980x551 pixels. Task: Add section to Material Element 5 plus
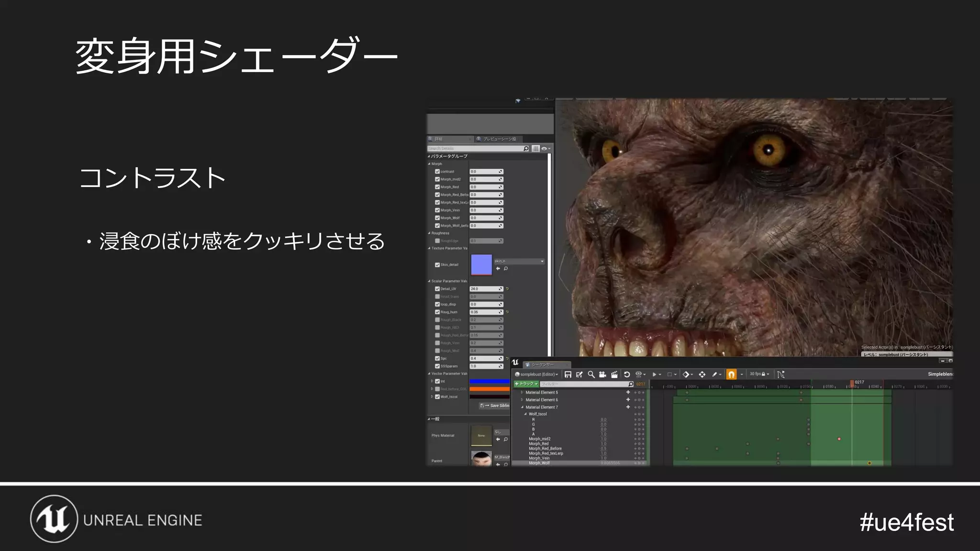628,393
